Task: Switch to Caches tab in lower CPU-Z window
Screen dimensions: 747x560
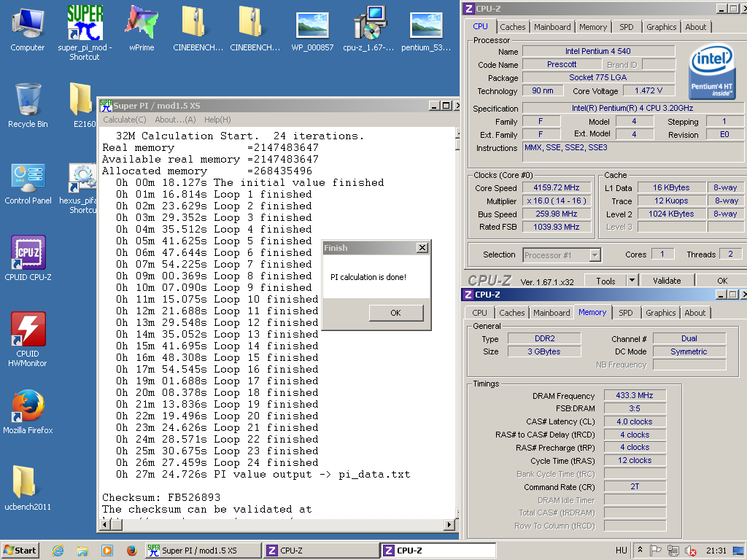Action: (511, 313)
